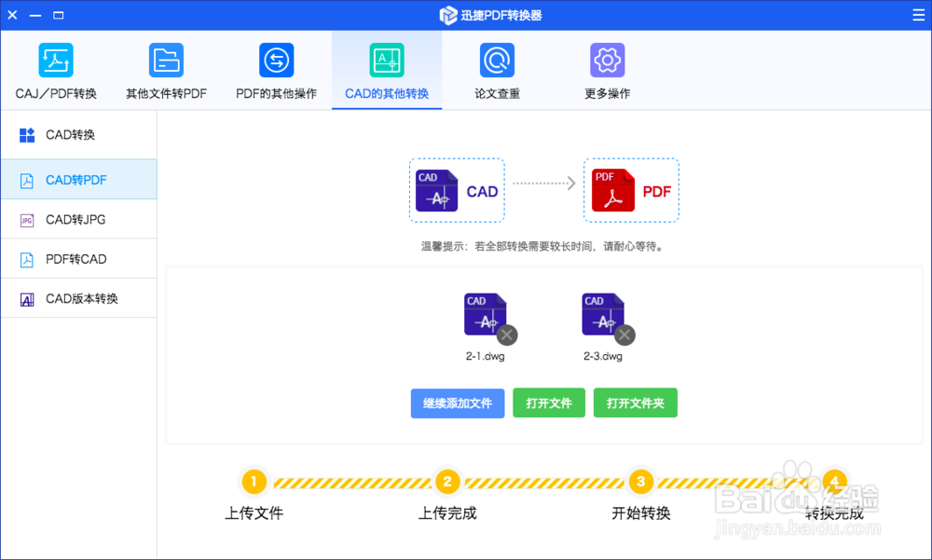Click the CAD转换 grid icon in sidebar
The height and width of the screenshot is (560, 932).
pyautogui.click(x=27, y=135)
